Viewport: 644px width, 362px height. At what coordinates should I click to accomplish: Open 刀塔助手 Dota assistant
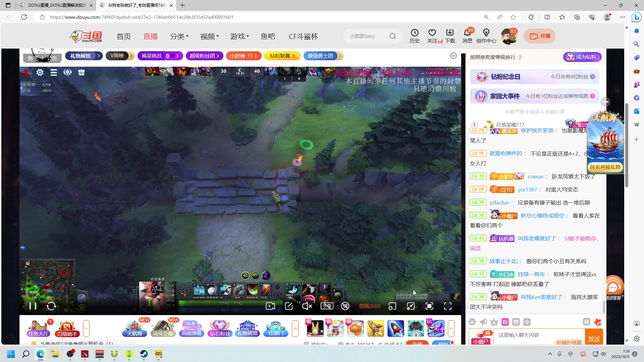coord(67,328)
